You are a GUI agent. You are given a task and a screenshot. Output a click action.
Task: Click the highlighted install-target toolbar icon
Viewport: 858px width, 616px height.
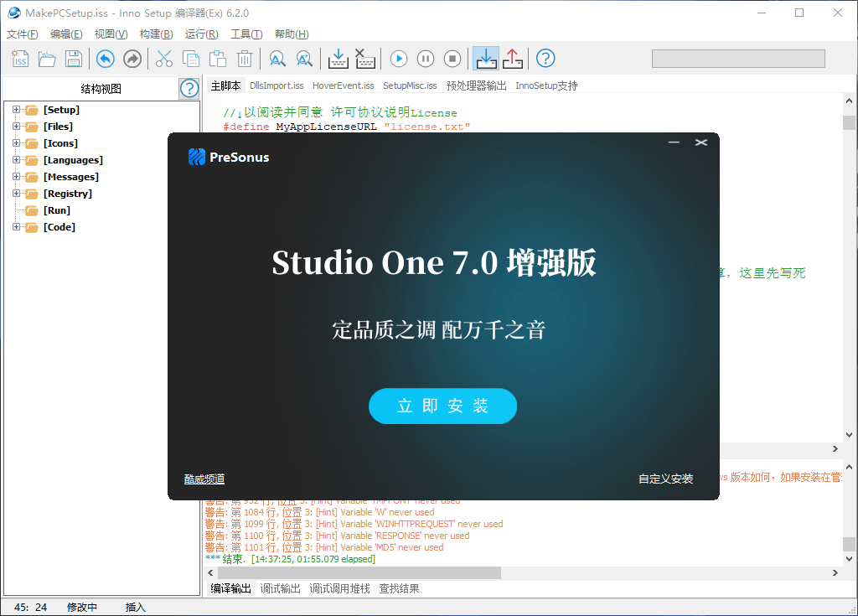click(486, 59)
